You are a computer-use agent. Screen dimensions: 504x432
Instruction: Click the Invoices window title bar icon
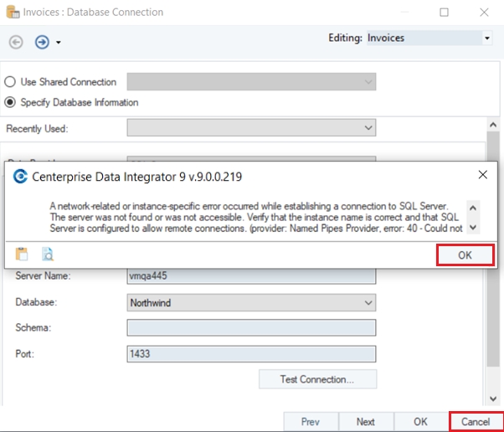(x=13, y=13)
